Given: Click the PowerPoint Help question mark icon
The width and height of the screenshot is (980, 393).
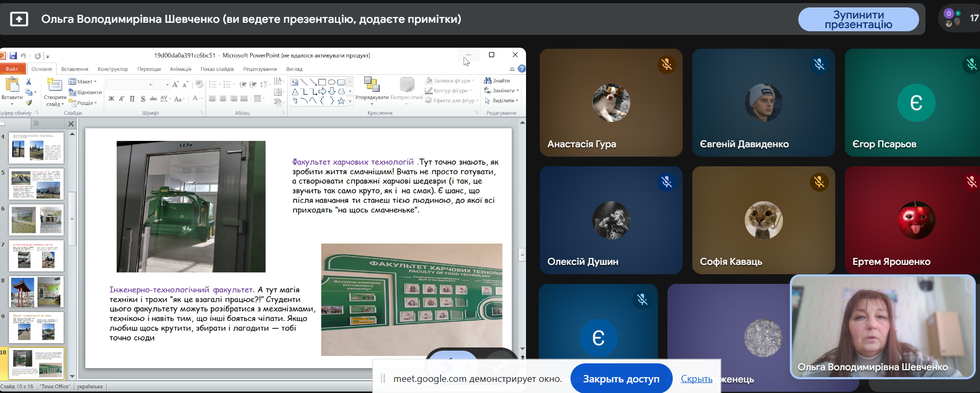Looking at the screenshot, I should [522, 69].
